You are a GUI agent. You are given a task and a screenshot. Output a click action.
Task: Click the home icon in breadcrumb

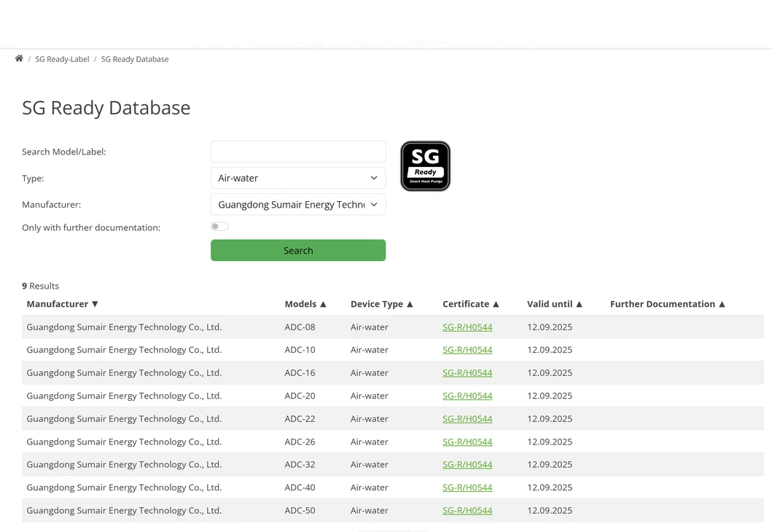coord(19,58)
